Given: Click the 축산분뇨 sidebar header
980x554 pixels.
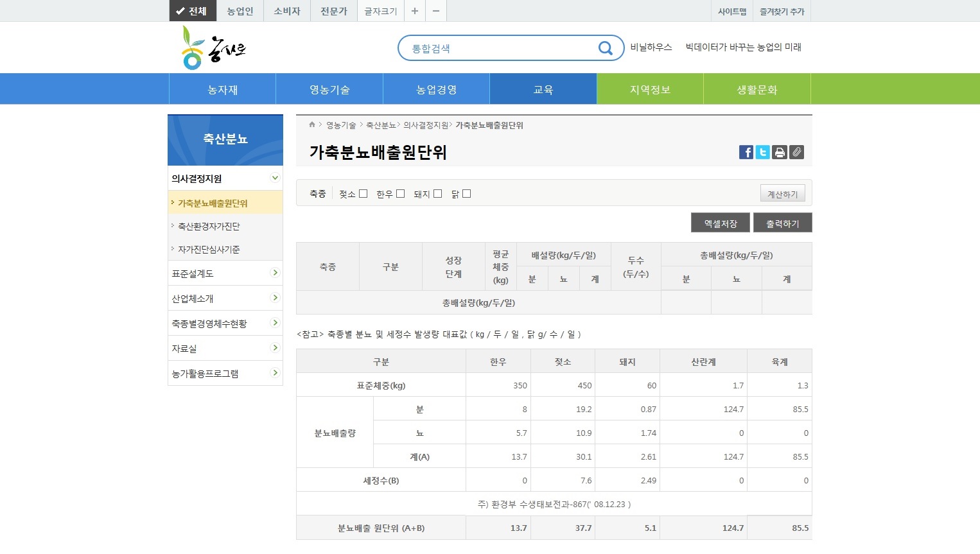Looking at the screenshot, I should pyautogui.click(x=225, y=139).
